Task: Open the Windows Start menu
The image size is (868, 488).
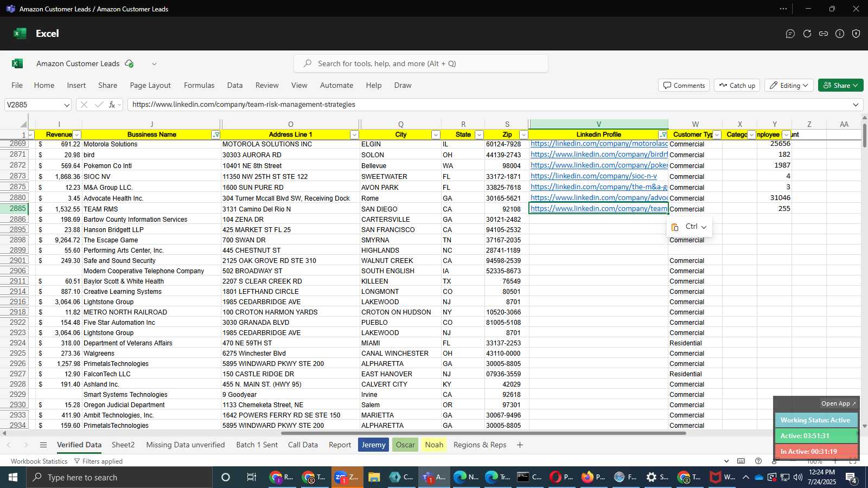Action: pos(13,477)
